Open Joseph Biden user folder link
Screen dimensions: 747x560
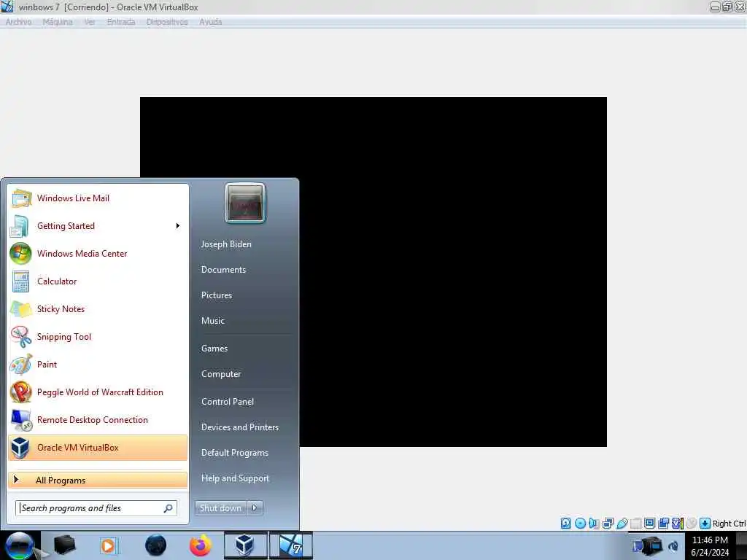point(226,244)
